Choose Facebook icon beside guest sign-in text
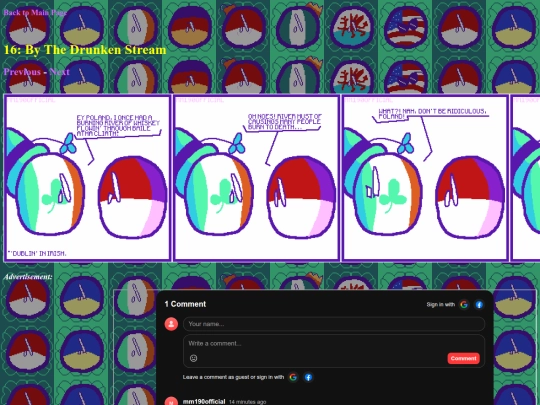This screenshot has width=540, height=405. click(x=308, y=377)
